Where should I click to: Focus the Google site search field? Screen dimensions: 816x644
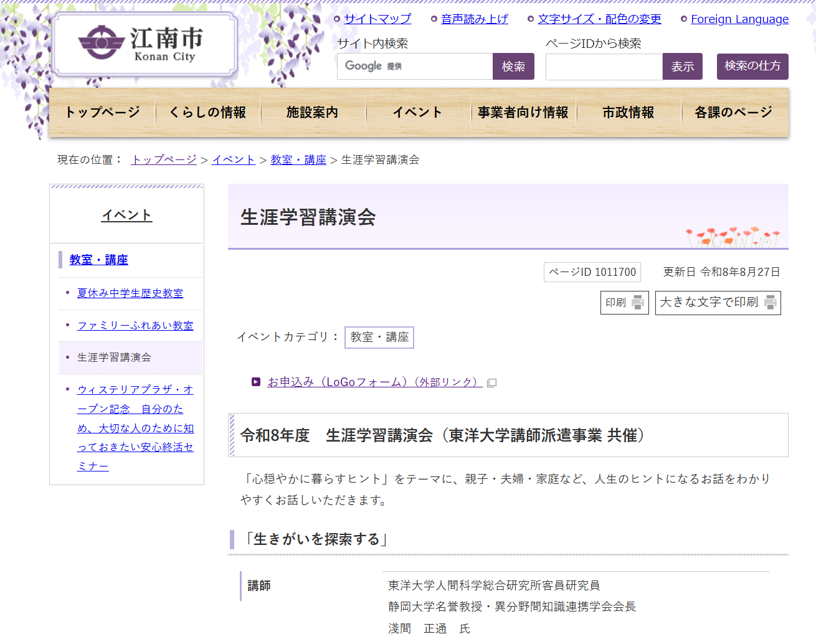pos(415,66)
